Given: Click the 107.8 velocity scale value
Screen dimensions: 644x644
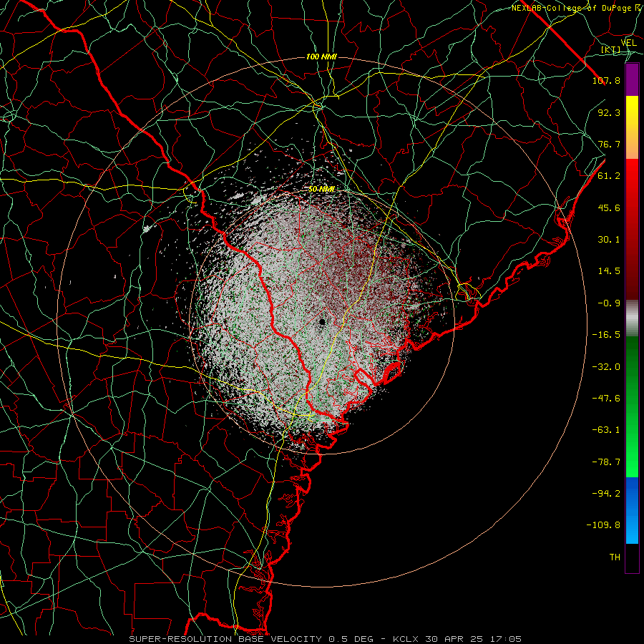Looking at the screenshot, I should (606, 80).
